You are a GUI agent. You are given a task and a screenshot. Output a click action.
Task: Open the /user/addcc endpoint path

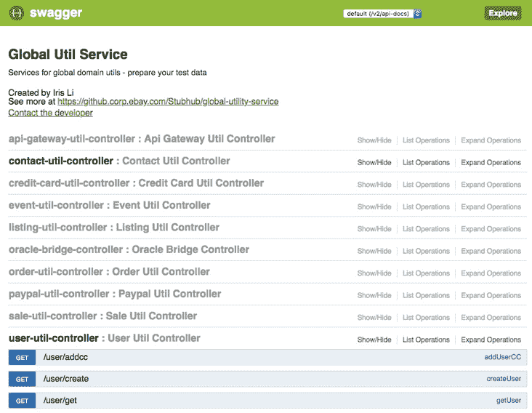(x=65, y=357)
